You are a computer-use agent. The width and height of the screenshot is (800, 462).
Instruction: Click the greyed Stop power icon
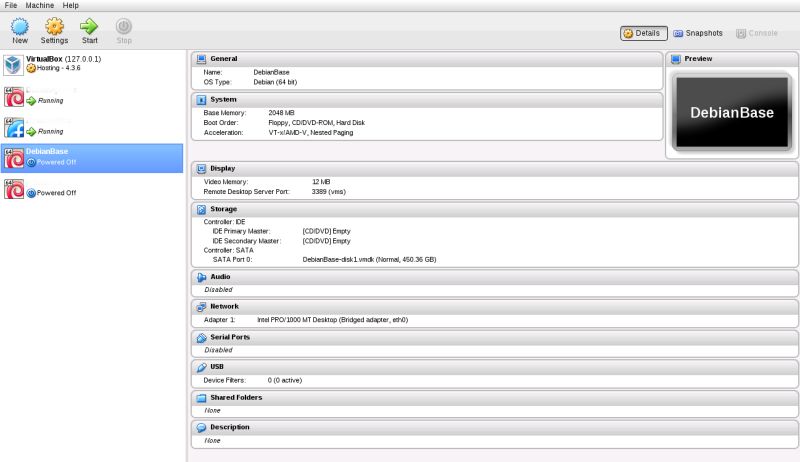coord(123,27)
